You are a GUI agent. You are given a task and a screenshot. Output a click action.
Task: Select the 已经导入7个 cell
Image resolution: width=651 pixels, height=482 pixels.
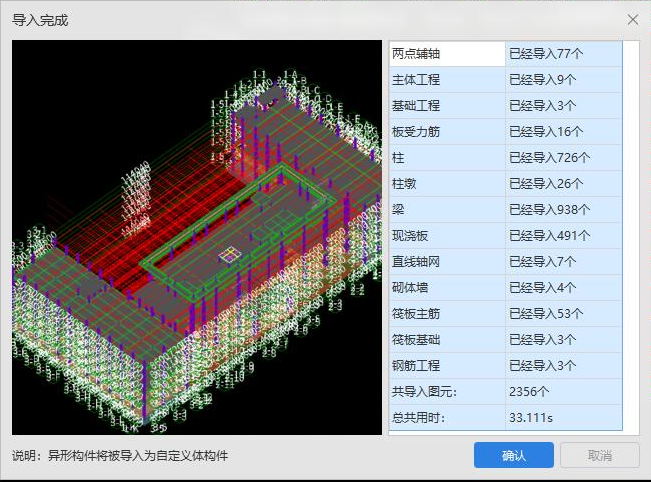pos(564,262)
